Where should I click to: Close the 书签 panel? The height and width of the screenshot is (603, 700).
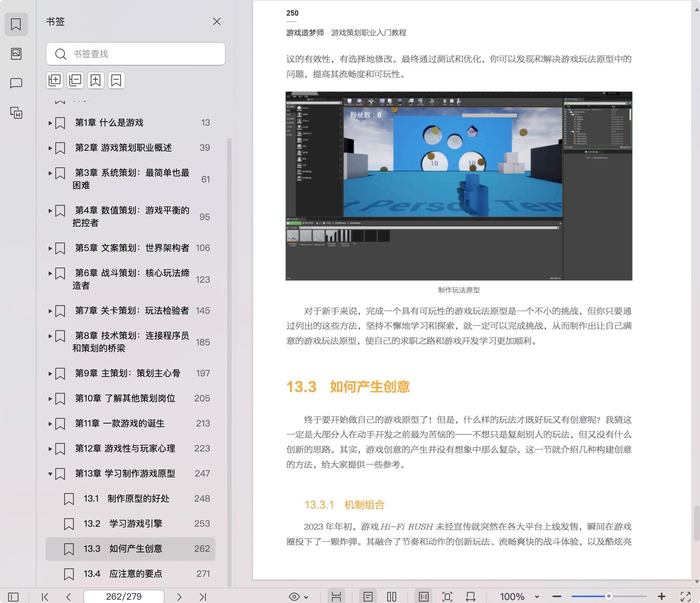tap(217, 21)
